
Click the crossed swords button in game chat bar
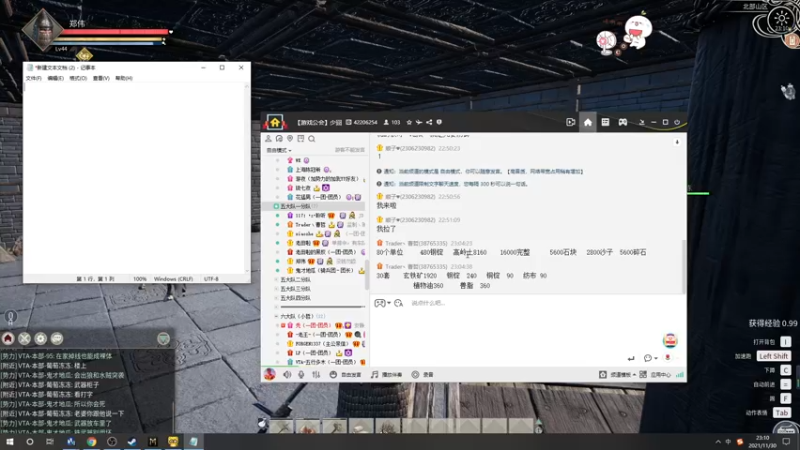tap(24, 338)
